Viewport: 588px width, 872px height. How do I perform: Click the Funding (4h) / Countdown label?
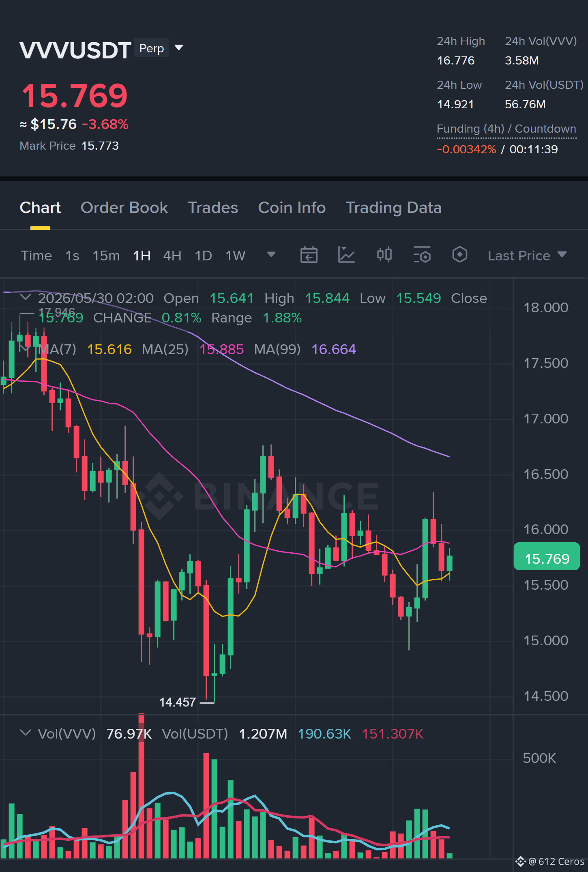[506, 129]
